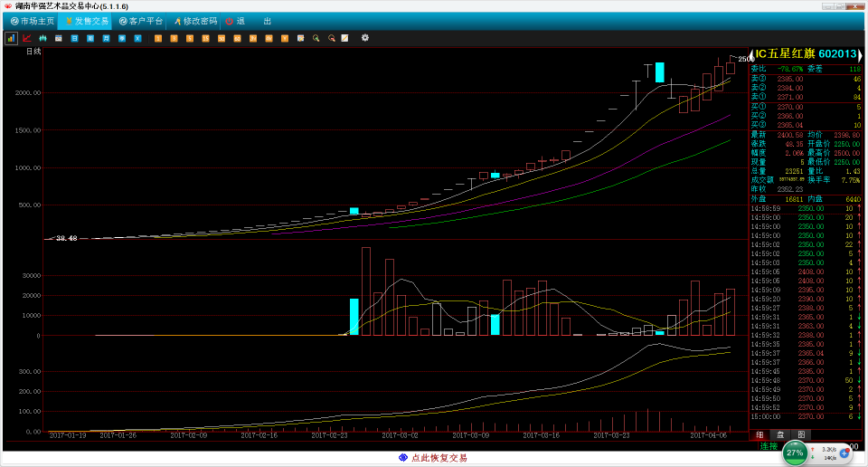Select the orange 60-minute period icon
Screen dimensions: 868x467
[237, 38]
